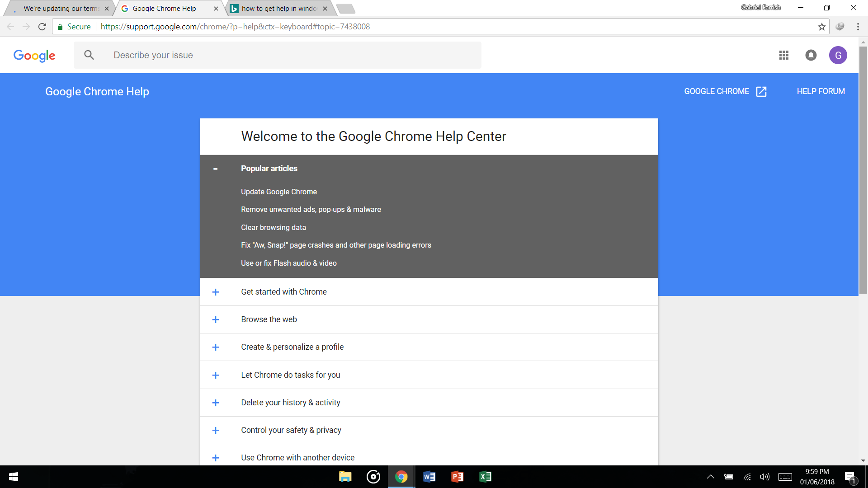Open Excel from the taskbar
The image size is (868, 488).
[486, 477]
